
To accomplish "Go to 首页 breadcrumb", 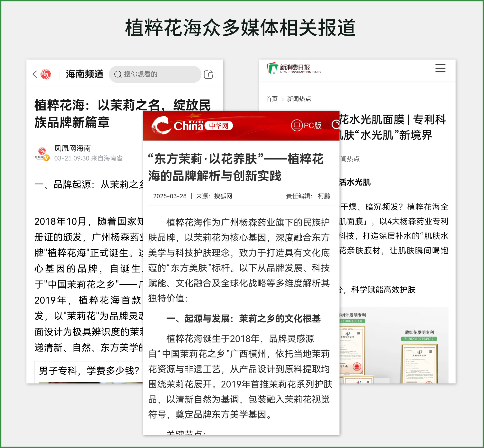I will (272, 99).
